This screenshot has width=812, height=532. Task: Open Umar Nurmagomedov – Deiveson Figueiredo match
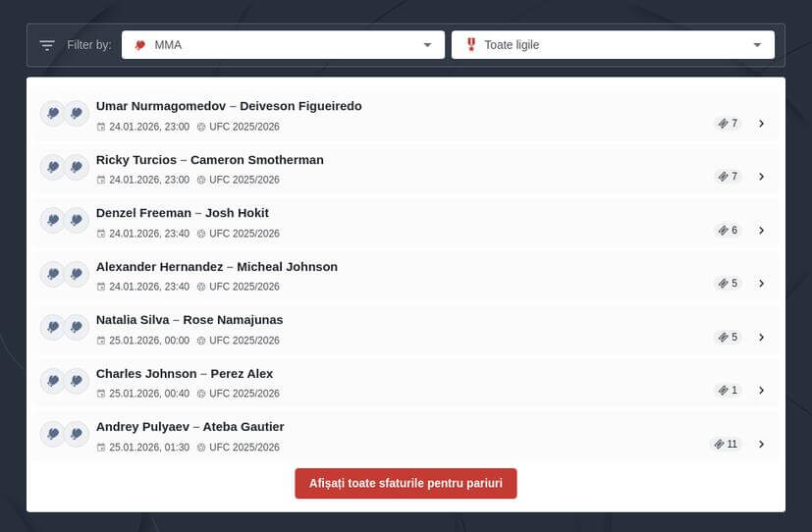tap(229, 106)
